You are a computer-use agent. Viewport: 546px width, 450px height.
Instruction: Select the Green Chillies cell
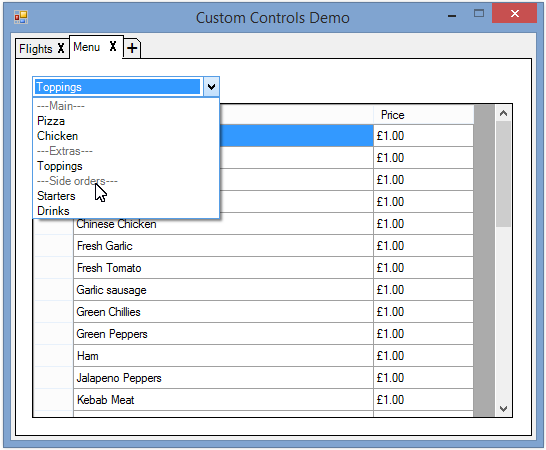(x=223, y=312)
